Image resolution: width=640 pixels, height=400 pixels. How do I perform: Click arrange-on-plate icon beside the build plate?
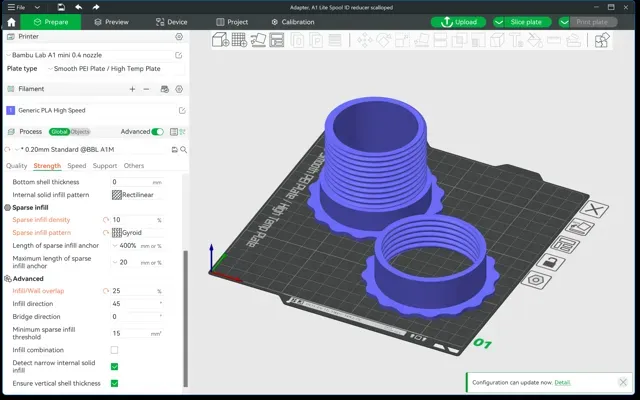565,245
